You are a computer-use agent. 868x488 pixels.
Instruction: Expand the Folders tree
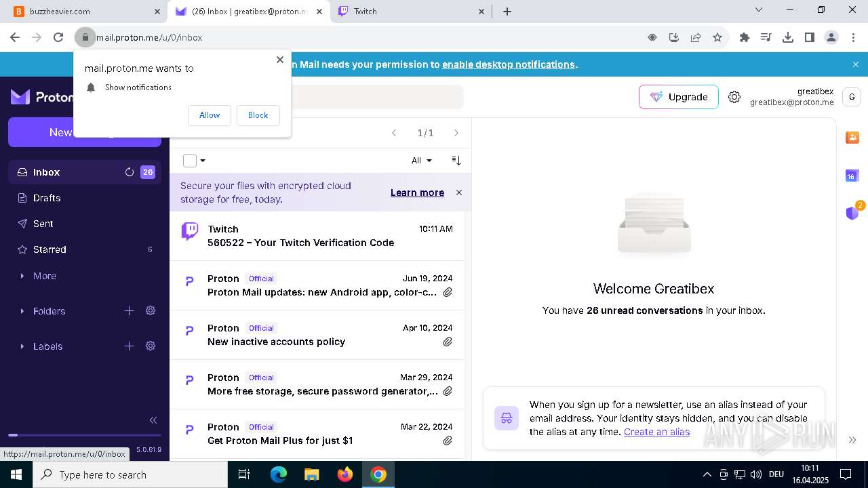pos(22,311)
